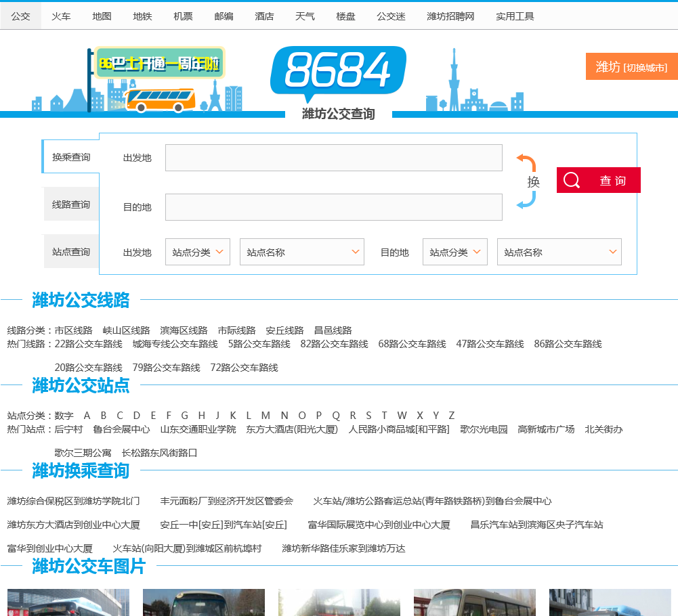Open the 安丘线路 category link
The height and width of the screenshot is (616, 678).
284,330
